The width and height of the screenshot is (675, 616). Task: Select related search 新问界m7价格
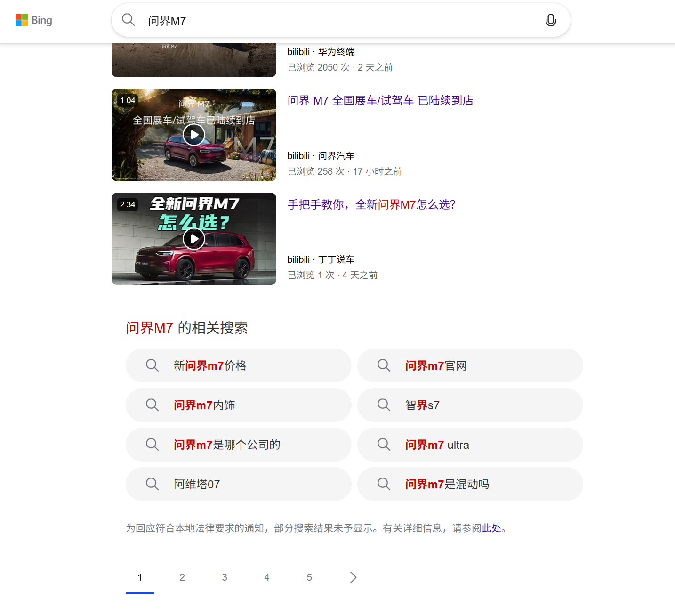[x=239, y=365]
